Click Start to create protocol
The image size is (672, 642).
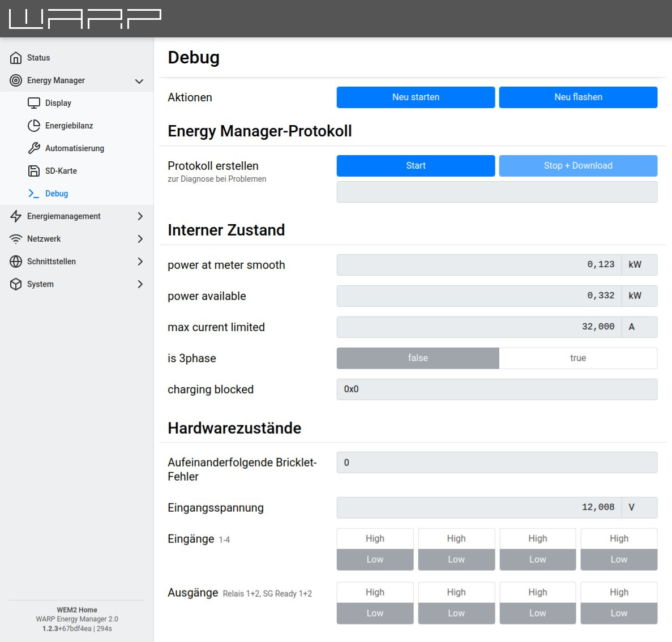(x=416, y=165)
